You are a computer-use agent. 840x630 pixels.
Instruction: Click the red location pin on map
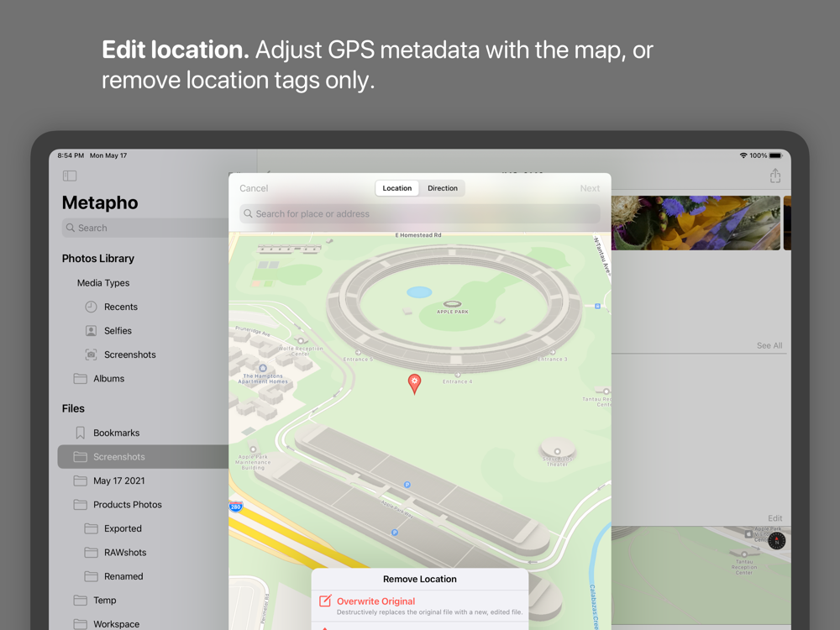[x=414, y=384]
